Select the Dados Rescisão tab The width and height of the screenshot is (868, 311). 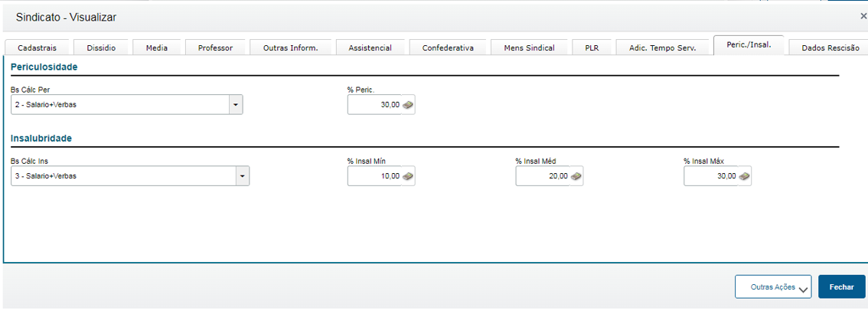coord(830,47)
